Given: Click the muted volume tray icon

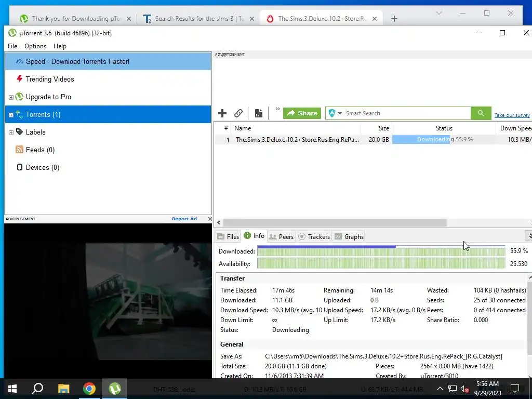Looking at the screenshot, I should pyautogui.click(x=465, y=389).
